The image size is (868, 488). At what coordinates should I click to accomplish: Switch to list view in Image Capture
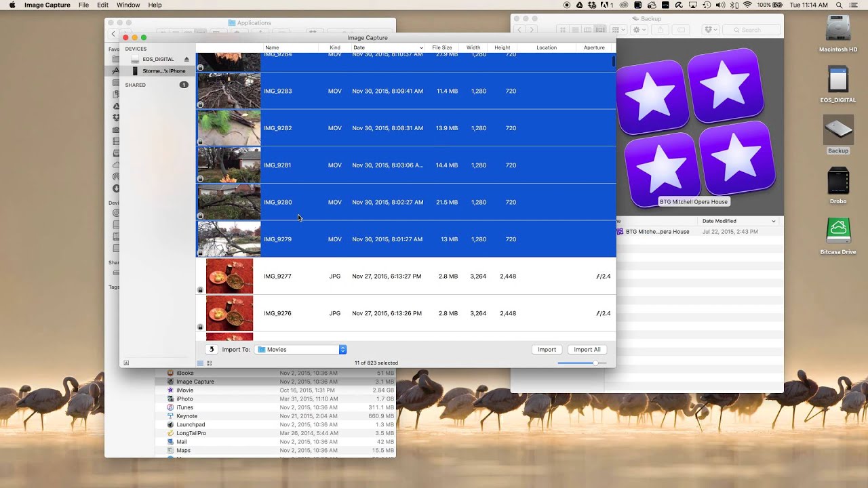click(200, 363)
